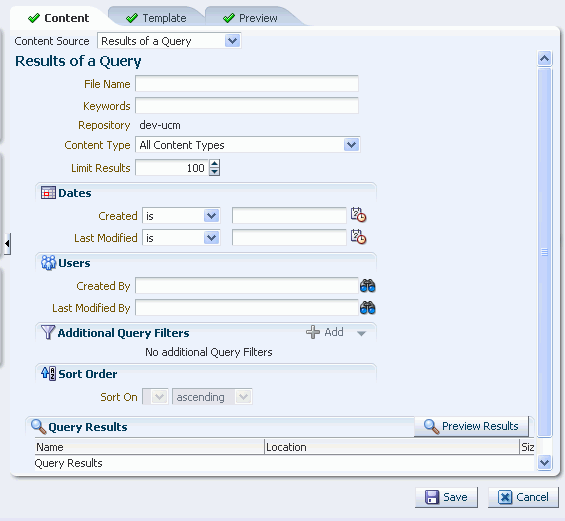This screenshot has height=521, width=565.
Task: Click the scroll down arrow
Action: 544,462
